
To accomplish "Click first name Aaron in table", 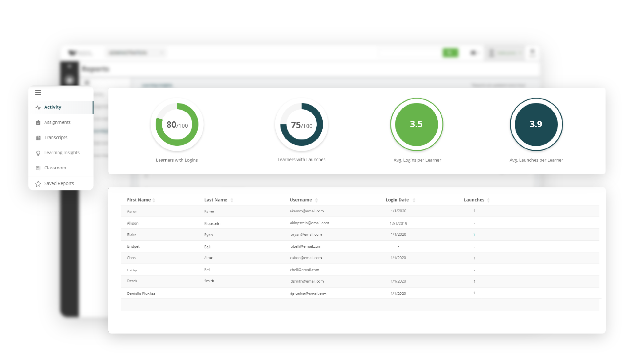I will tap(132, 212).
